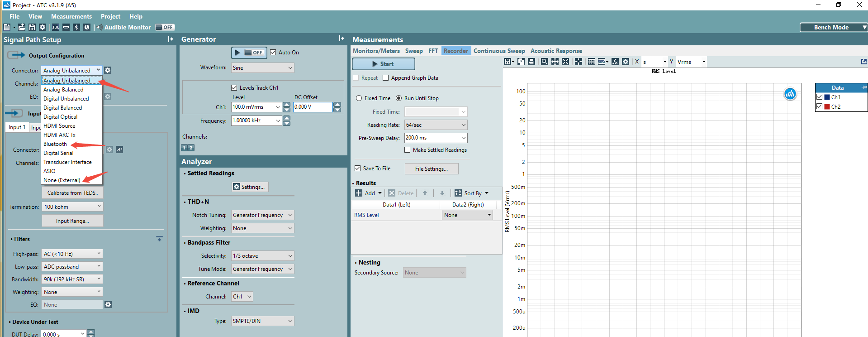Open the output connector settings gear
Screen dimensions: 868x337
tap(108, 70)
